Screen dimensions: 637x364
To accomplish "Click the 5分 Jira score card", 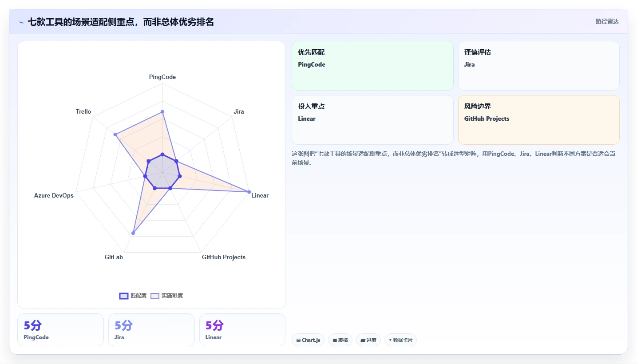I will tap(151, 330).
